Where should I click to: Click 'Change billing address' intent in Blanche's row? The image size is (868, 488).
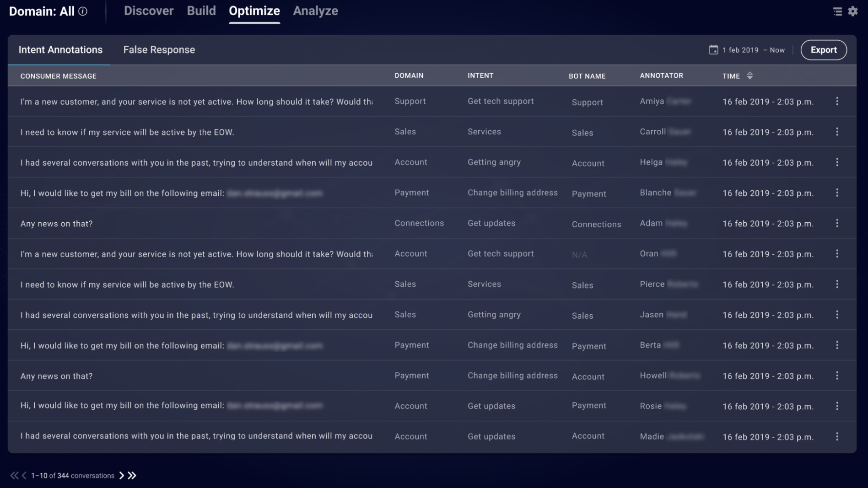512,193
